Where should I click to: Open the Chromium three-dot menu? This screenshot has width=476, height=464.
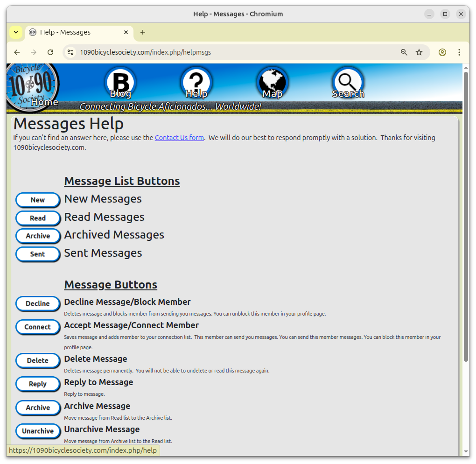click(x=459, y=52)
